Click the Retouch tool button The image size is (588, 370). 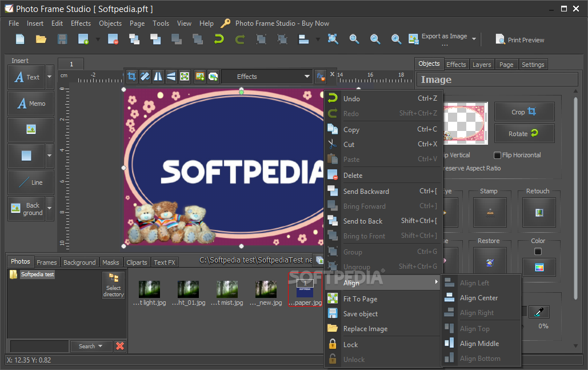[539, 213]
